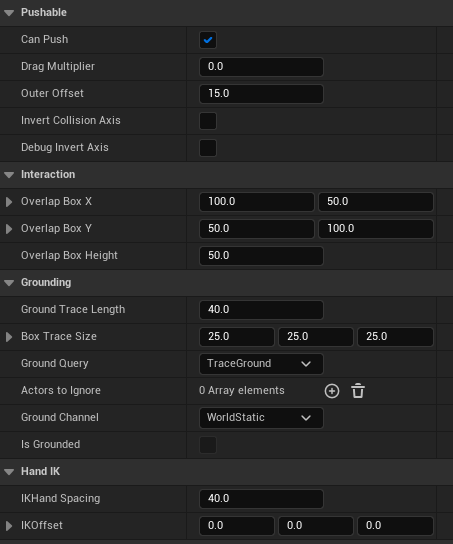Click the IKHand Spacing value field
Screen dimensions: 453x544
point(262,499)
